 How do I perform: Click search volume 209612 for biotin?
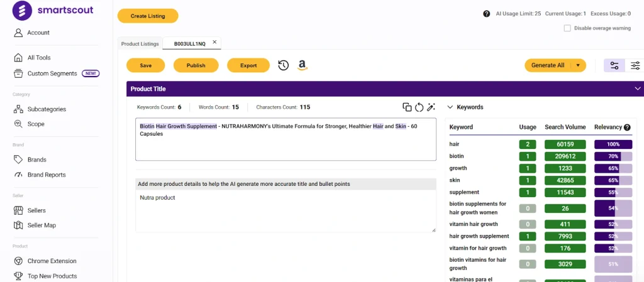point(565,156)
